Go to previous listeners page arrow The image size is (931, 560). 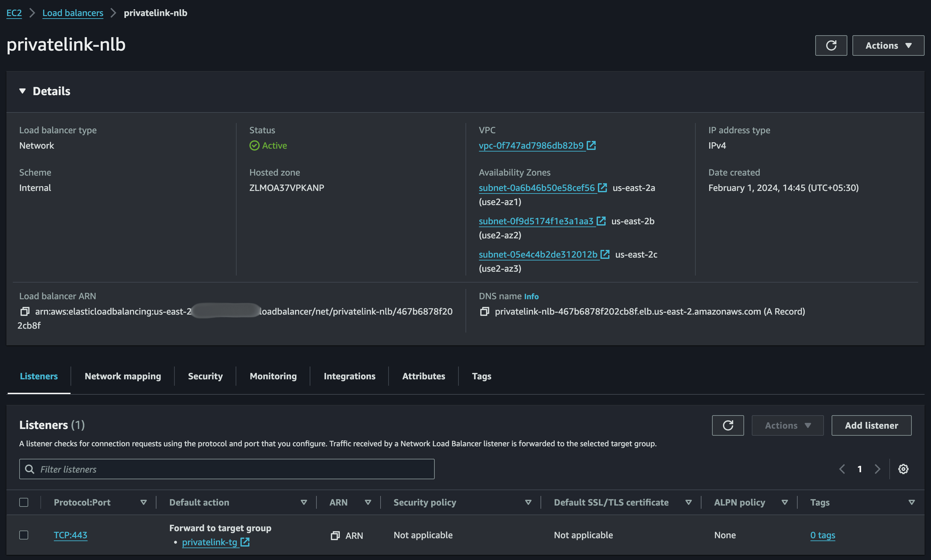click(x=842, y=469)
